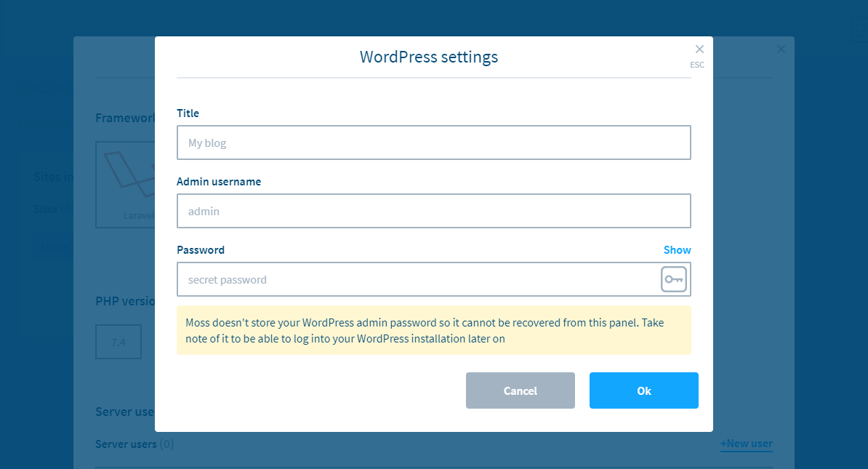Confirm settings with the Ok button
Image resolution: width=868 pixels, height=469 pixels.
tap(643, 390)
